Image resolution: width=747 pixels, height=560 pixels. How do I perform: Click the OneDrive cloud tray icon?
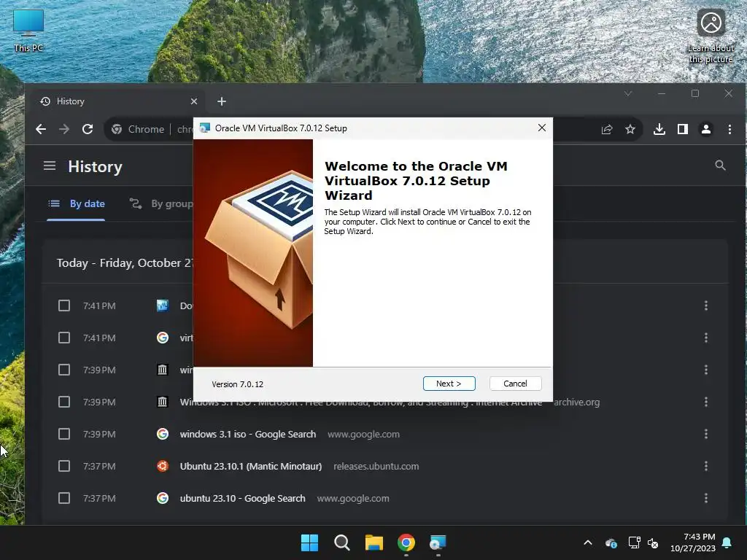[611, 542]
